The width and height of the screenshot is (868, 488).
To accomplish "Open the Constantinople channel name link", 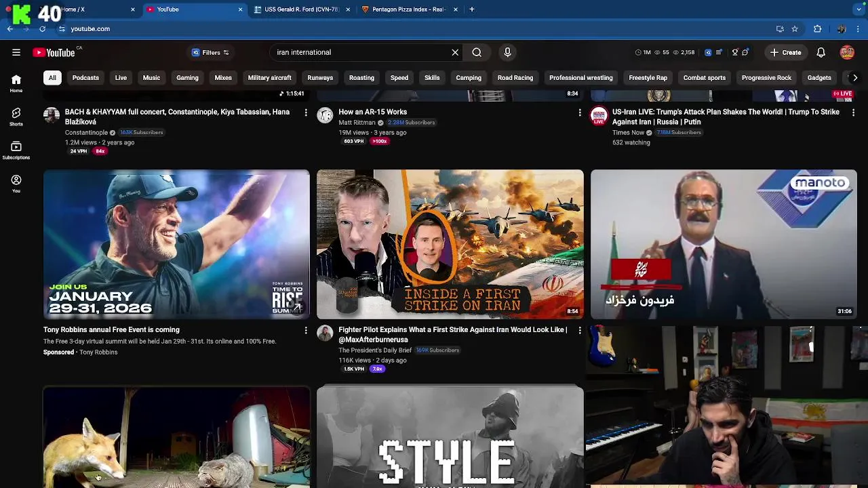I will pyautogui.click(x=86, y=133).
